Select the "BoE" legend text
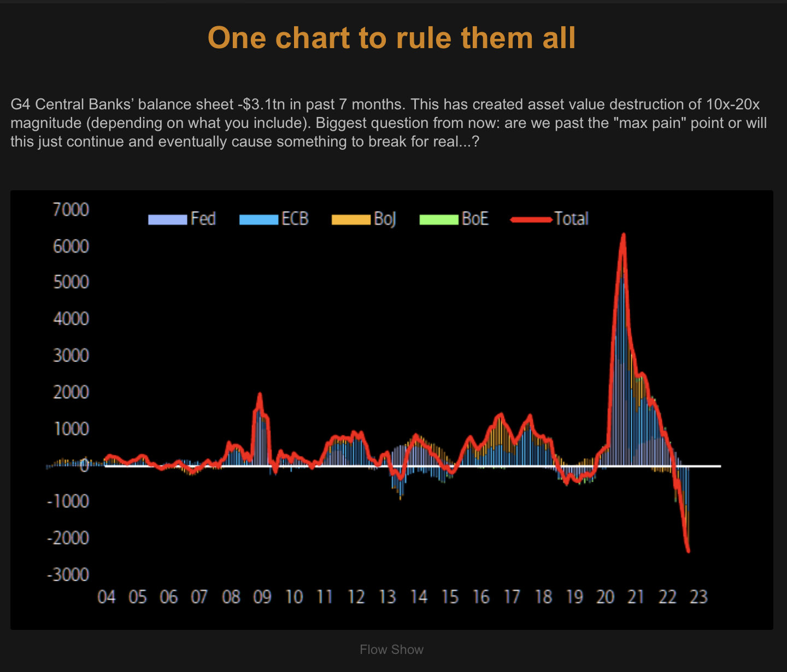Image resolution: width=787 pixels, height=672 pixels. pyautogui.click(x=475, y=219)
